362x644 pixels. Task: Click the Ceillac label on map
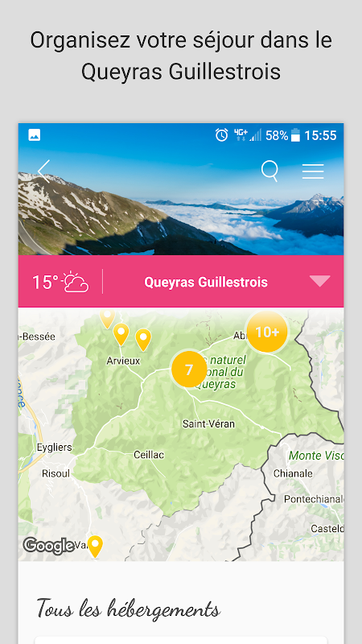click(x=149, y=455)
